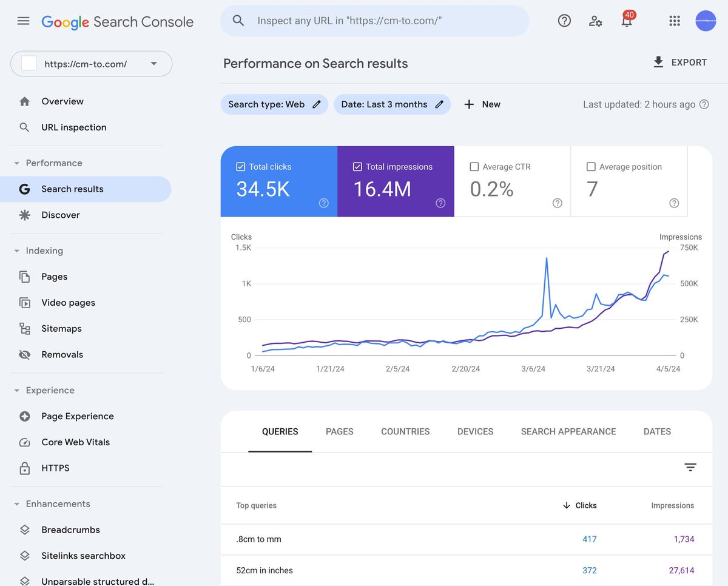
Task: Open the Google apps grid
Action: click(675, 21)
